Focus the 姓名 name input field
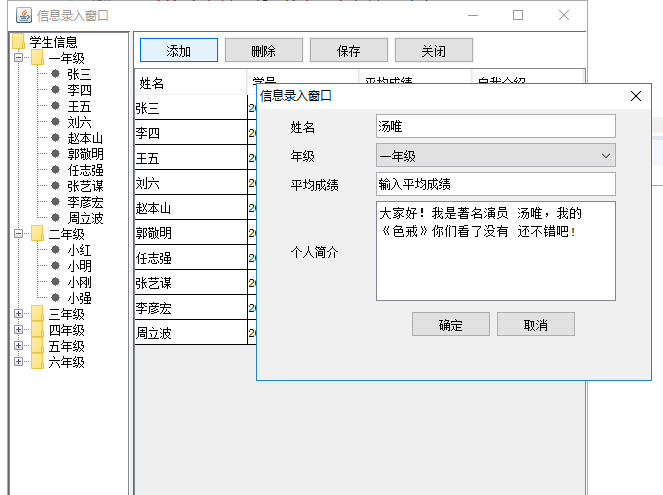The image size is (663, 495). click(495, 126)
